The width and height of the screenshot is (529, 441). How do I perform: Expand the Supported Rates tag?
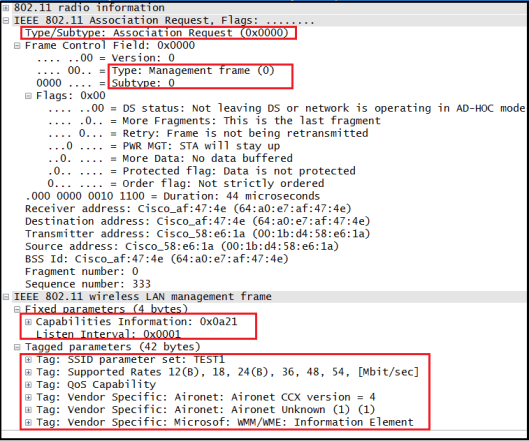[x=28, y=372]
